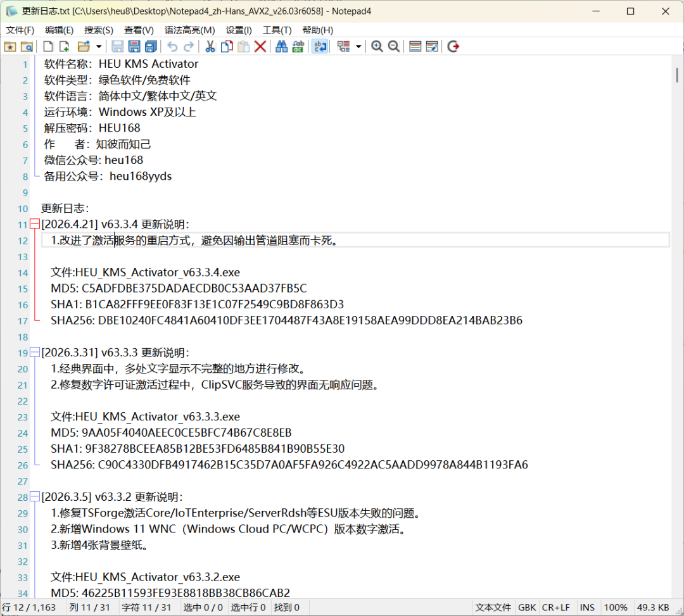Click the 备用公众号: heu168yyds line

tap(108, 176)
